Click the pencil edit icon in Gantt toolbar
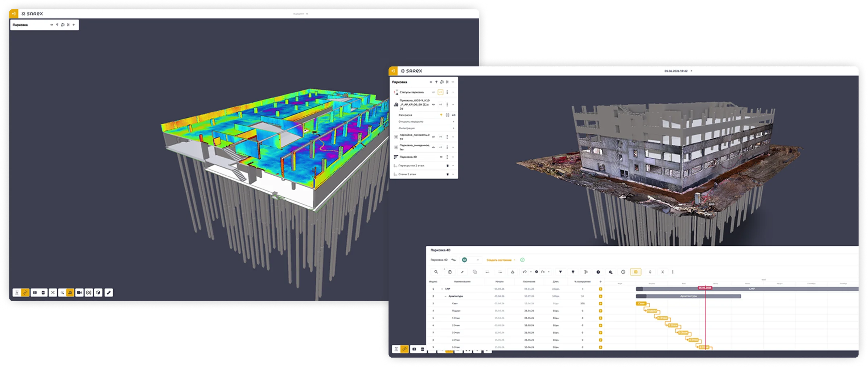868x367 pixels. coord(462,272)
